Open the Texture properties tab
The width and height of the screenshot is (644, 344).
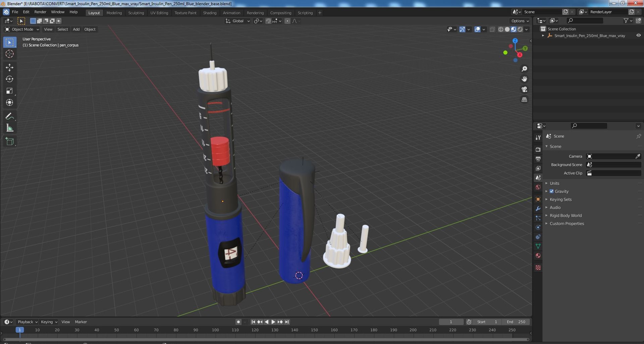538,268
